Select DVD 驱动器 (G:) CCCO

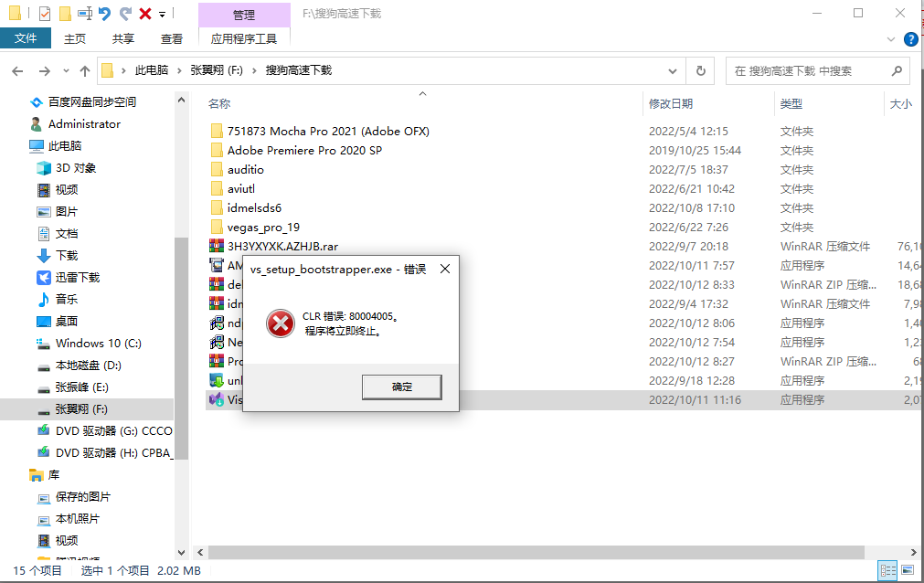click(x=113, y=431)
